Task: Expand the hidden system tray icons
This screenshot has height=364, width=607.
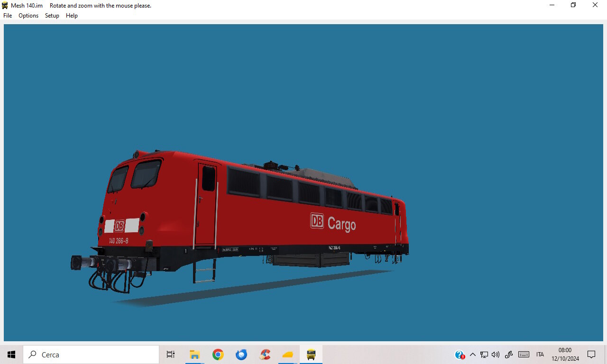Action: point(472,355)
